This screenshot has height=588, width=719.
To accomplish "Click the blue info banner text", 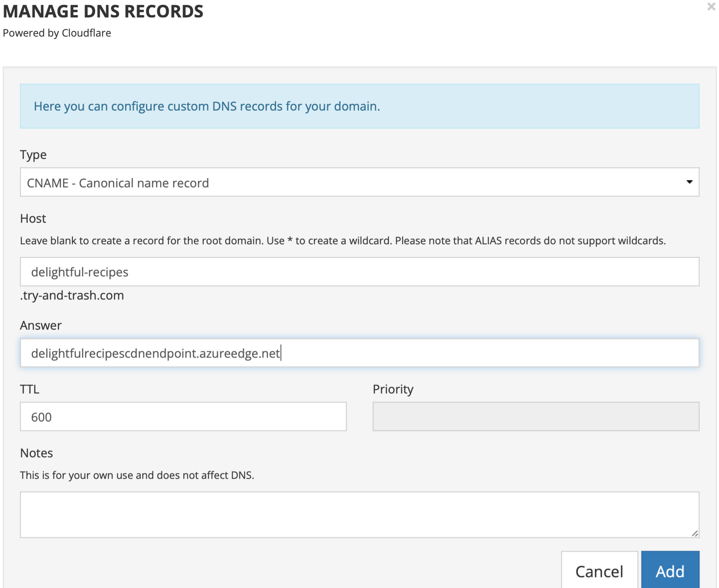I will click(x=207, y=106).
